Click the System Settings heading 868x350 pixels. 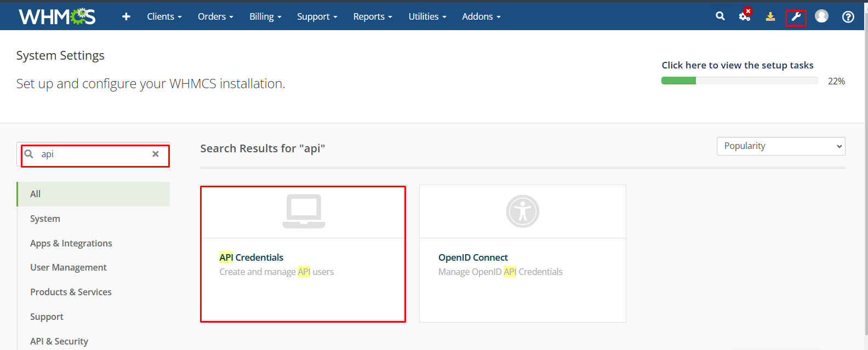tap(60, 55)
